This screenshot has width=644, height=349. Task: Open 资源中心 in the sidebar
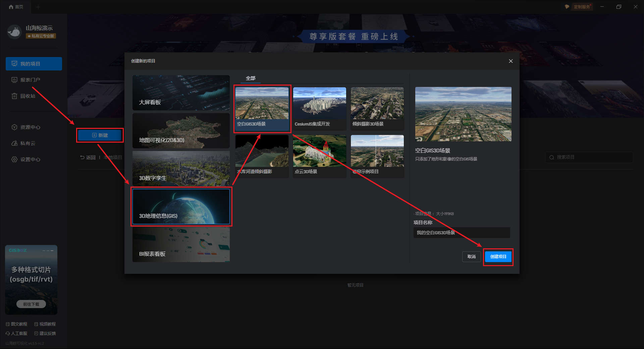(34, 127)
